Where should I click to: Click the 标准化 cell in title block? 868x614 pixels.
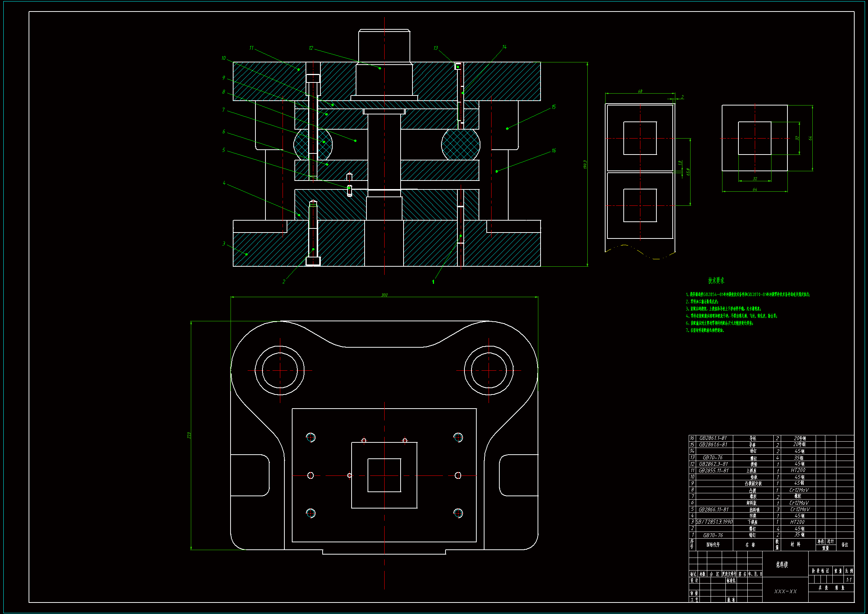(x=731, y=581)
